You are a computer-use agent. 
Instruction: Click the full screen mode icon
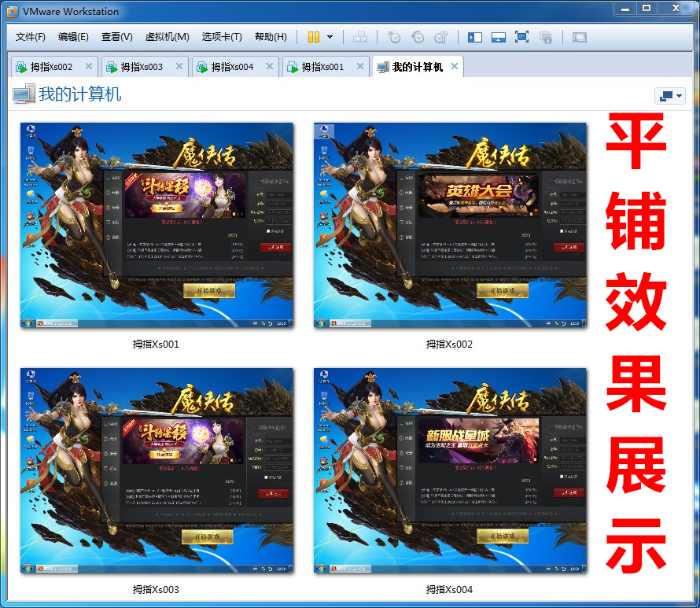521,37
